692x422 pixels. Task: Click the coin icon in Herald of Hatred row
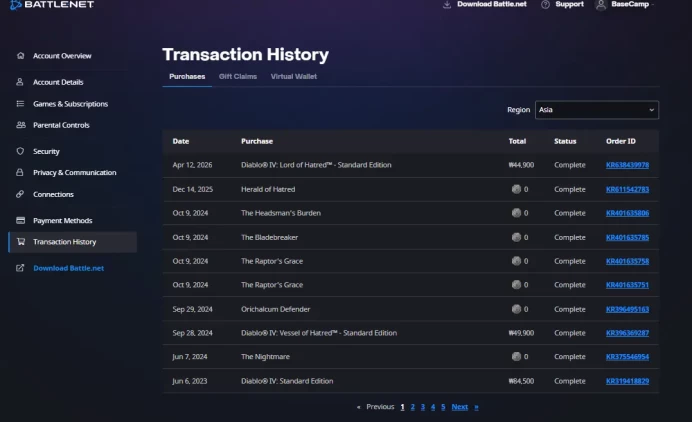516,189
